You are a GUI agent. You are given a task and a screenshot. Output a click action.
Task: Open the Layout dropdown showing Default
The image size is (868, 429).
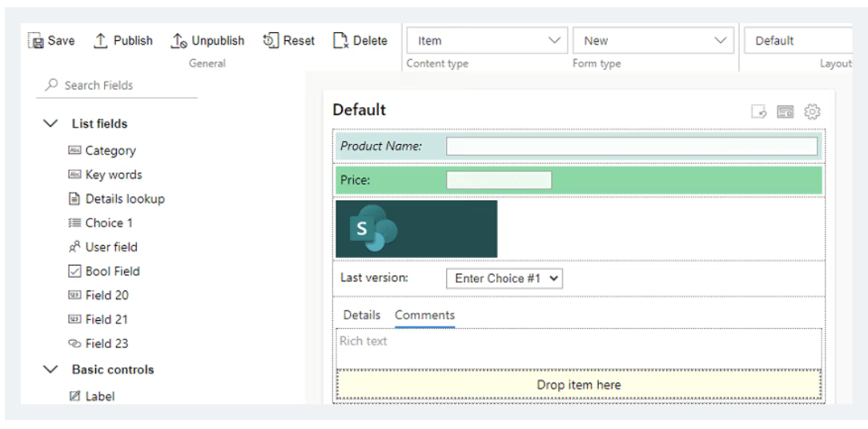[798, 40]
